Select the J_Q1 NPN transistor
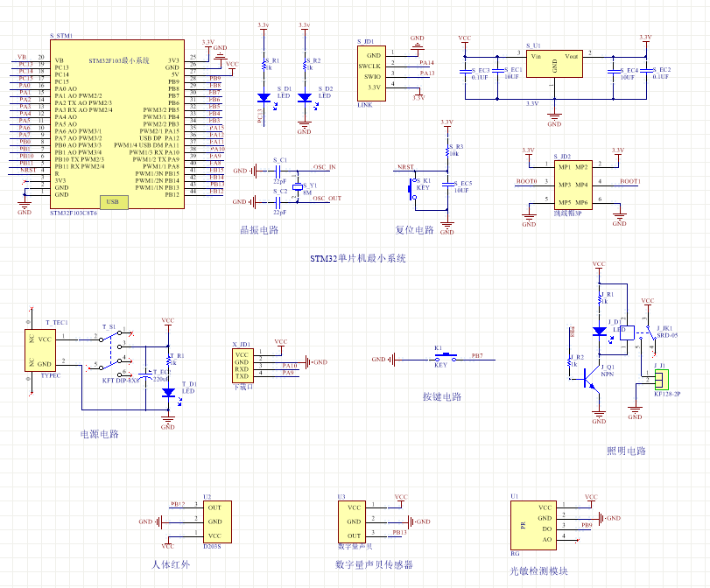Image resolution: width=710 pixels, height=588 pixels. pyautogui.click(x=590, y=378)
